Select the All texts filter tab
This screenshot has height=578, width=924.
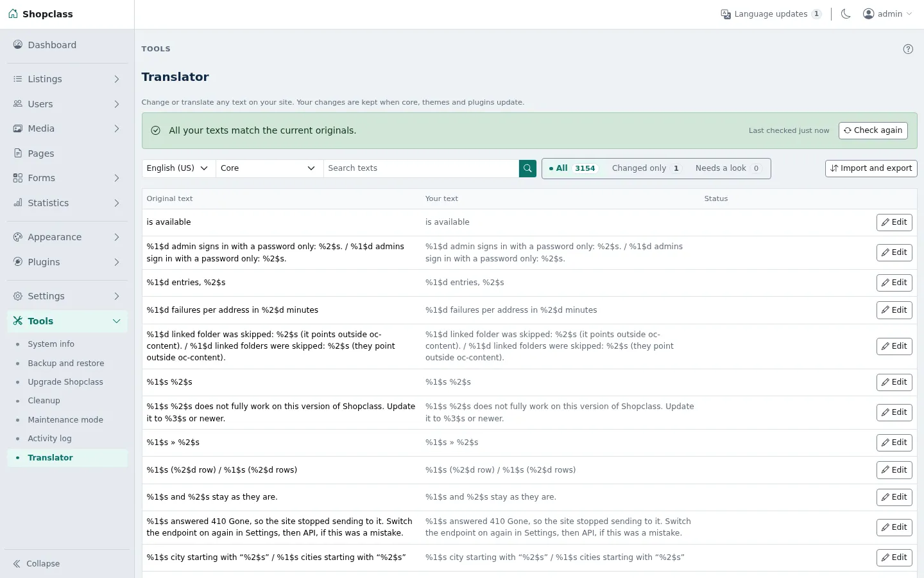(572, 168)
